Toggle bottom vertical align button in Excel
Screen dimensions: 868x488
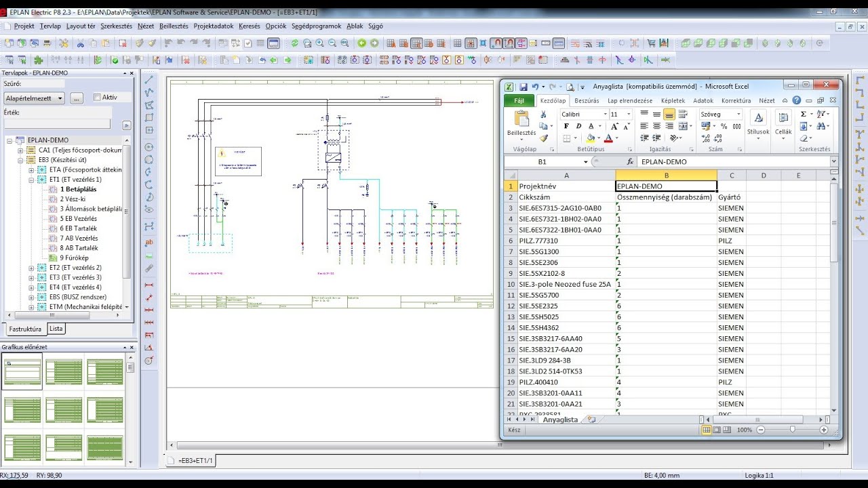tap(669, 114)
